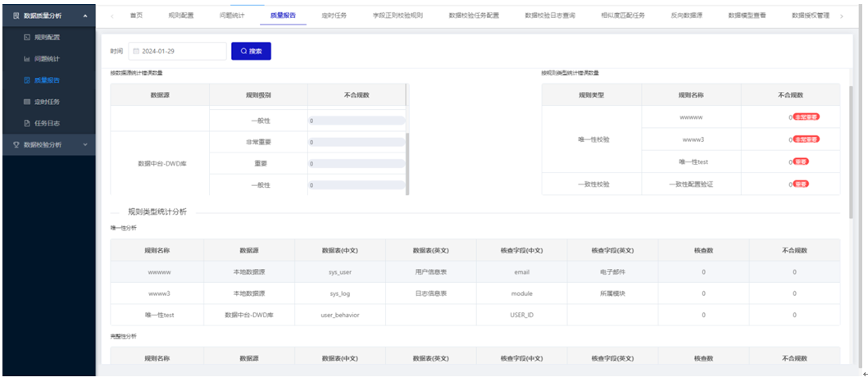Open the 相似度匹配任务 tab
Viewport: 868px width, 382px height.
(x=623, y=16)
